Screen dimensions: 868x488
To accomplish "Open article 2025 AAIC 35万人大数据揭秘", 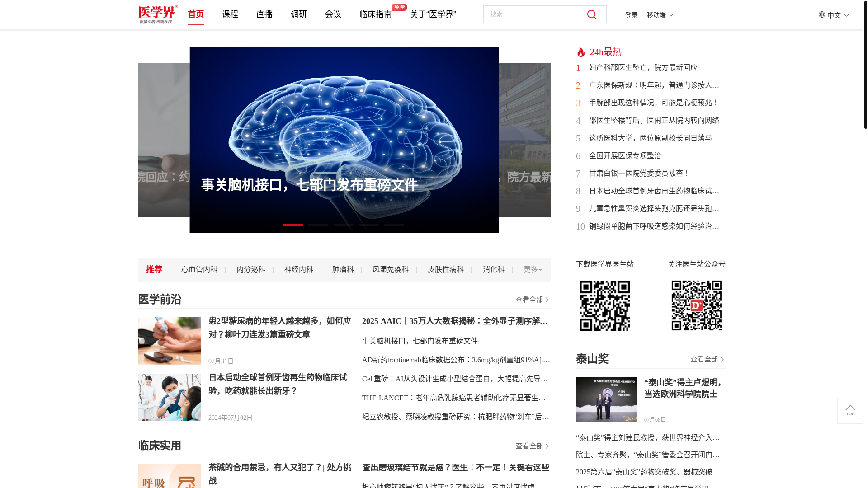I will point(455,321).
